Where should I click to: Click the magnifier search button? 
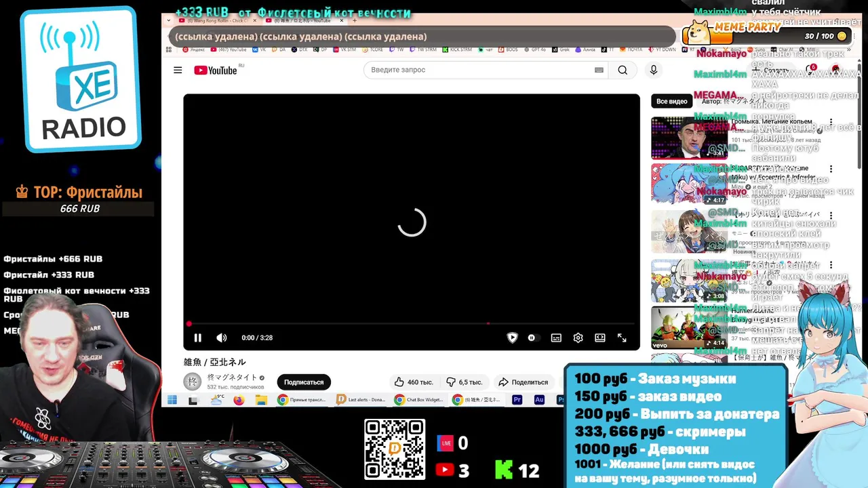pos(623,70)
